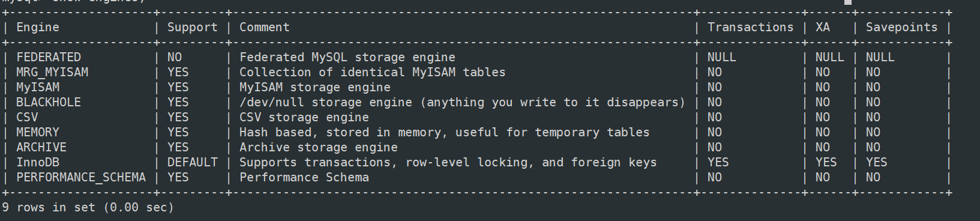Click the DEFAULT support value for InnoDB
This screenshot has height=221, width=980.
click(x=192, y=162)
